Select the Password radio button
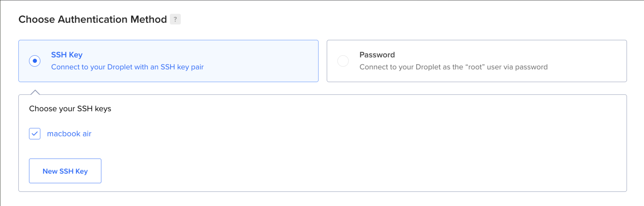The image size is (644, 206). pyautogui.click(x=343, y=61)
